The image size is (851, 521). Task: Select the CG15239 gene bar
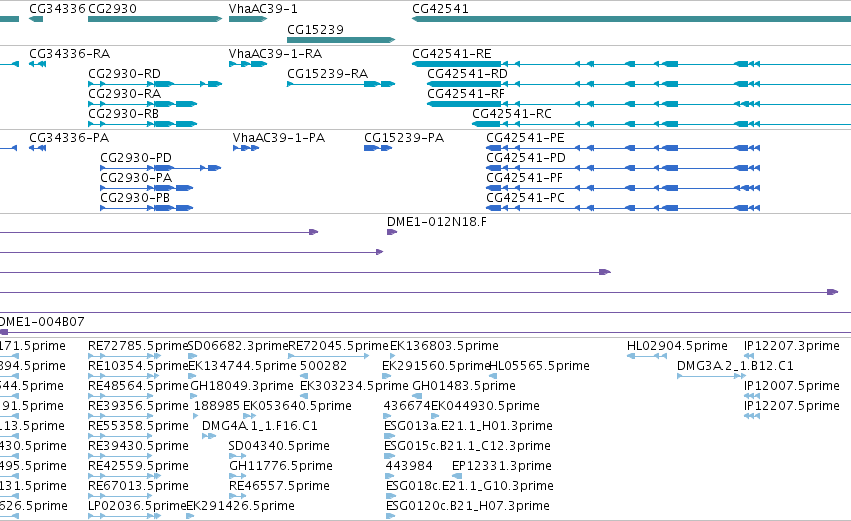(x=341, y=40)
